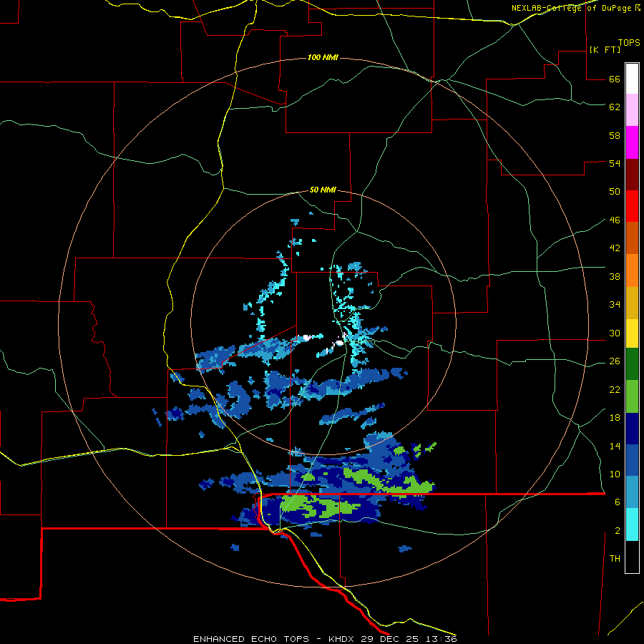Click the dark orange swatch near 42
This screenshot has height=644, width=644.
point(632,238)
